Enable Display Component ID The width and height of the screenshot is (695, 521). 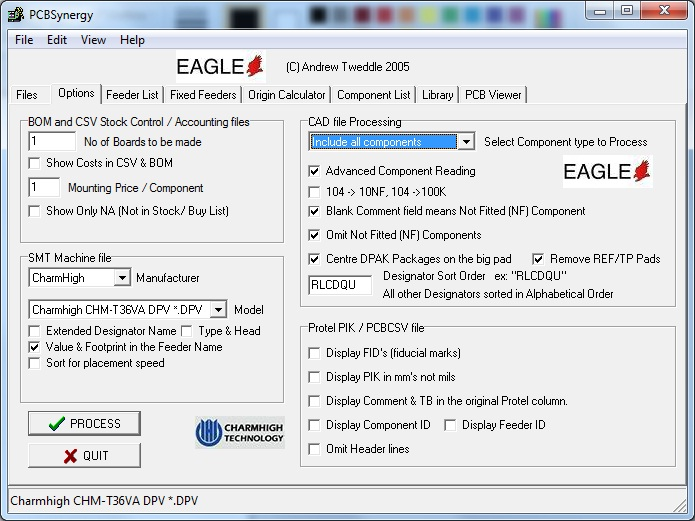point(314,425)
